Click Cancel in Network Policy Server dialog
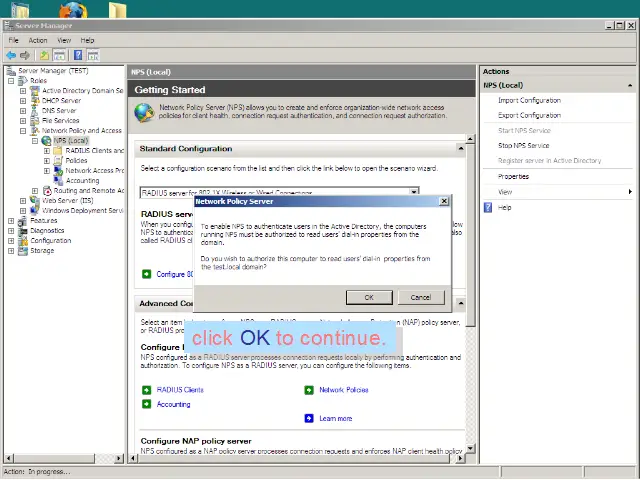 click(421, 298)
